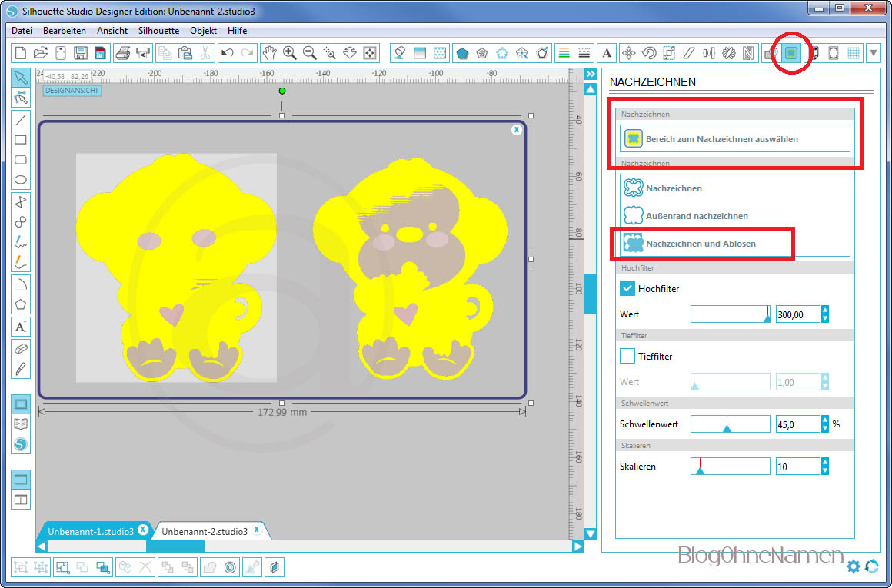Select the Line drawing tool
The width and height of the screenshot is (892, 588).
[21, 119]
